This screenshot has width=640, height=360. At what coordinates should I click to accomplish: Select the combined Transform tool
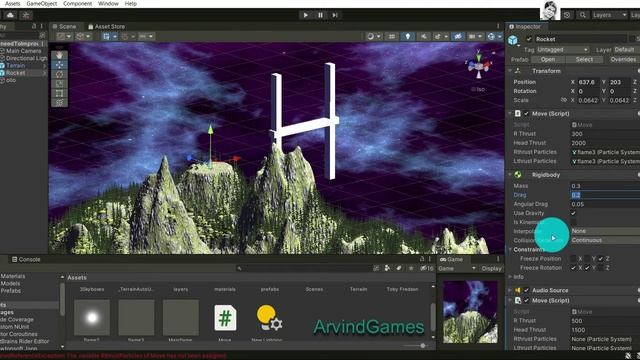pyautogui.click(x=60, y=102)
